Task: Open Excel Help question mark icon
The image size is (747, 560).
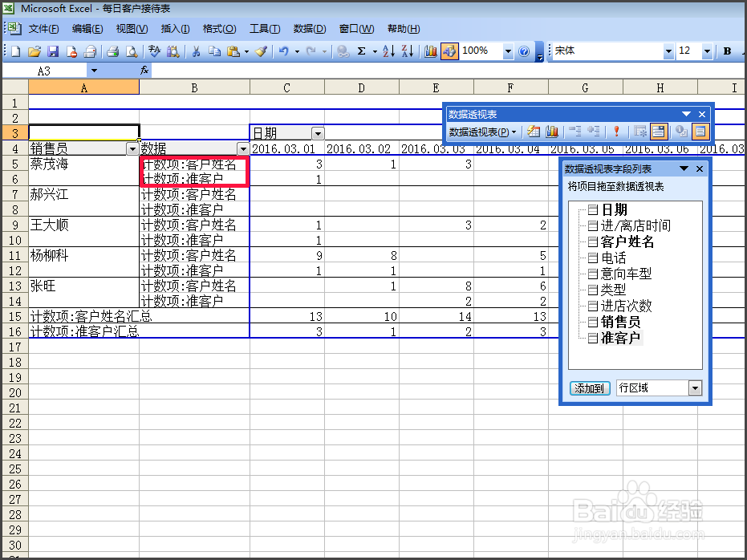Action: (x=524, y=51)
